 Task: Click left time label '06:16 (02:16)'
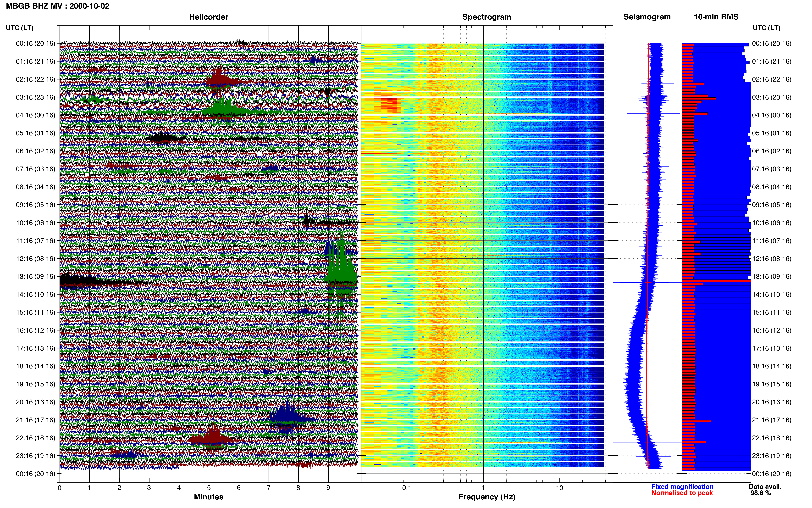[35, 151]
